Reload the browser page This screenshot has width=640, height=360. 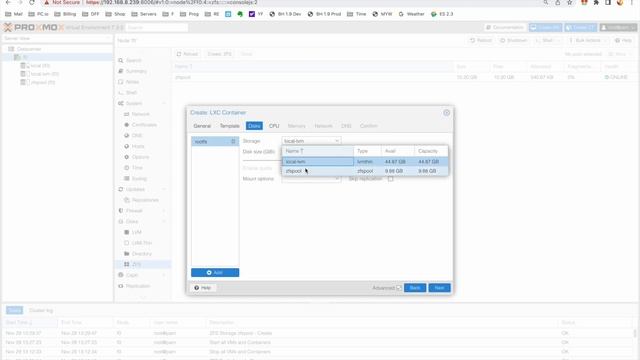point(32,2)
